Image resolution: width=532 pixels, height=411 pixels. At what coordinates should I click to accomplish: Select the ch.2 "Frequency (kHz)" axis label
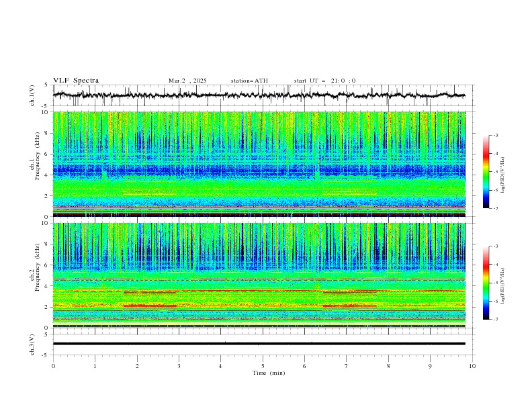click(38, 267)
